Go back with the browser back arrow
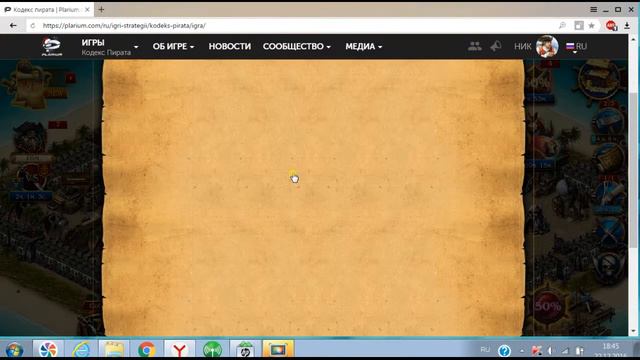This screenshot has height=360, width=640. coord(13,25)
